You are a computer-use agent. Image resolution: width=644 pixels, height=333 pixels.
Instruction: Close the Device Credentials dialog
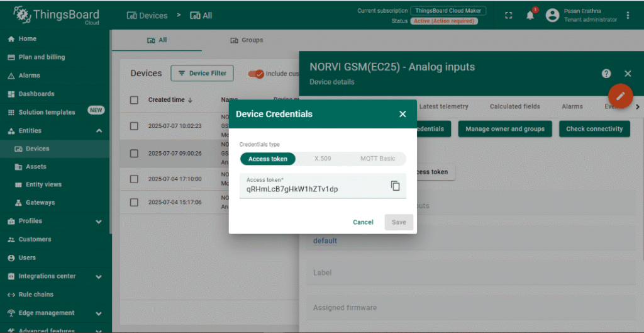point(402,114)
